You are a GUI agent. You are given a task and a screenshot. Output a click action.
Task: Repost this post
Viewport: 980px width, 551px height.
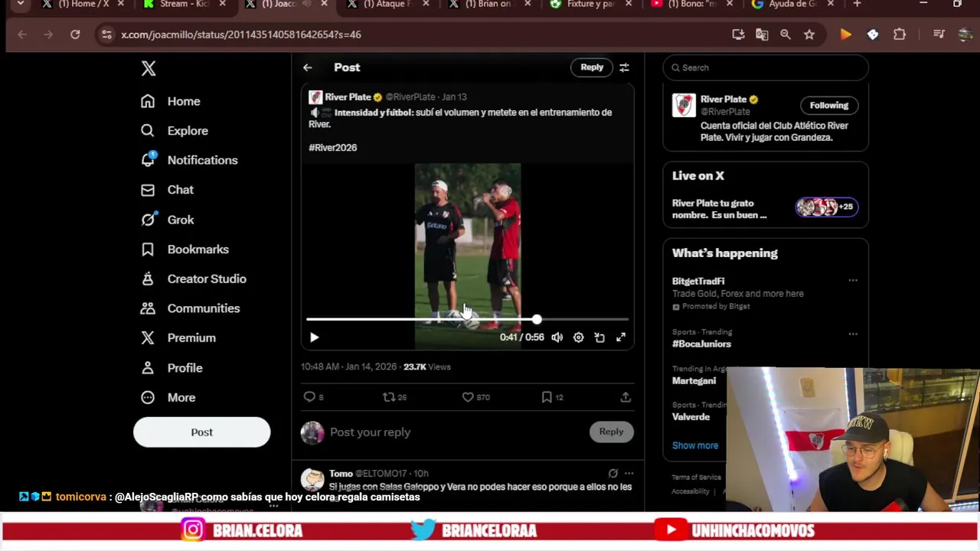(389, 397)
